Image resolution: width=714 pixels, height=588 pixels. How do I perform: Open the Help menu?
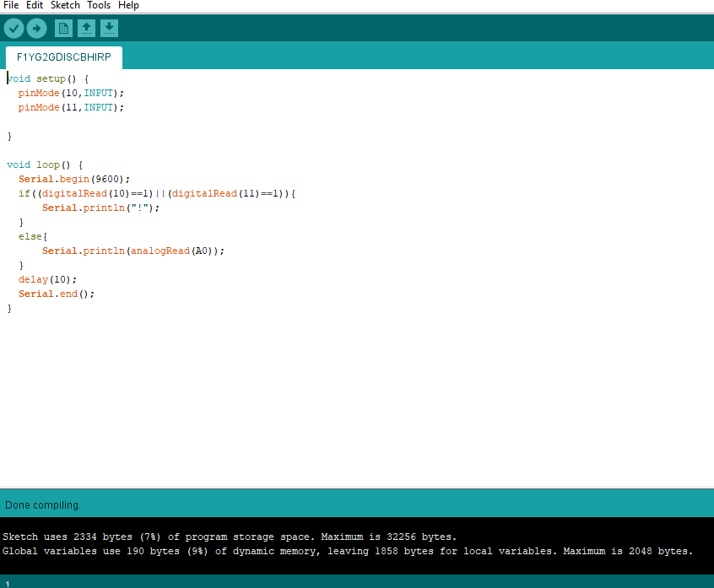(x=128, y=5)
